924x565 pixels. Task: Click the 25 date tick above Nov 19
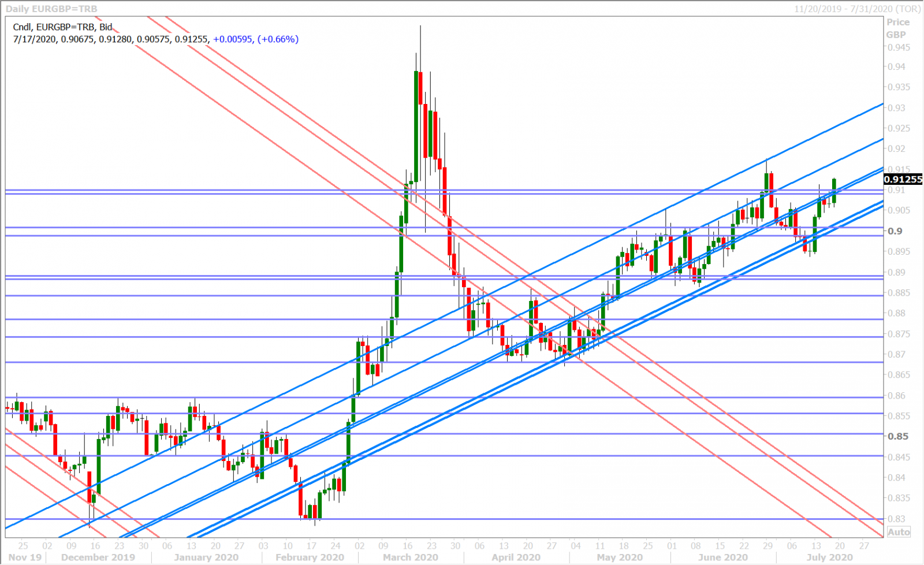click(x=23, y=545)
